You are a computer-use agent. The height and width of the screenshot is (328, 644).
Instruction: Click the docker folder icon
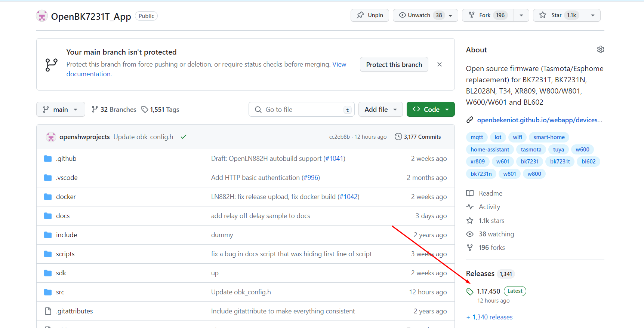click(48, 197)
